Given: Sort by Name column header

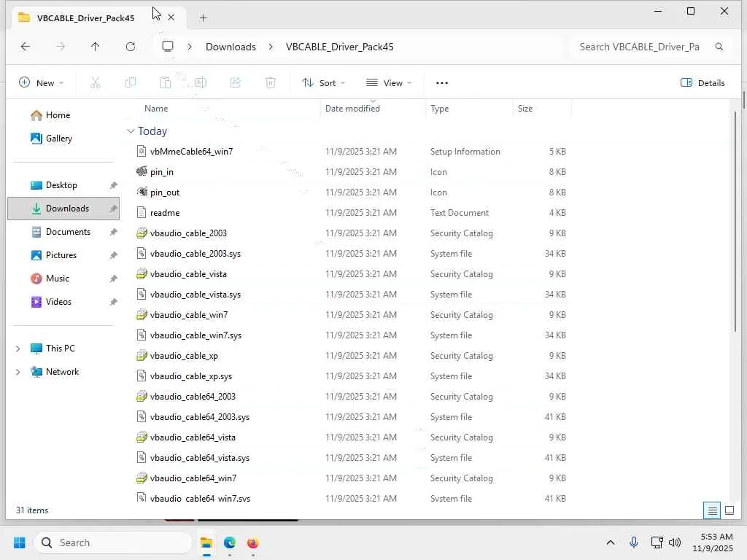Looking at the screenshot, I should click(x=156, y=109).
